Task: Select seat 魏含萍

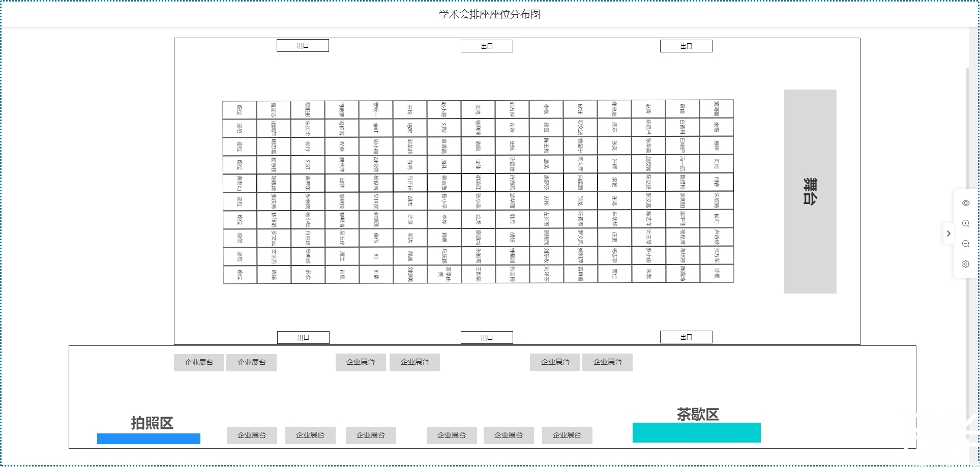Action: coord(342,164)
